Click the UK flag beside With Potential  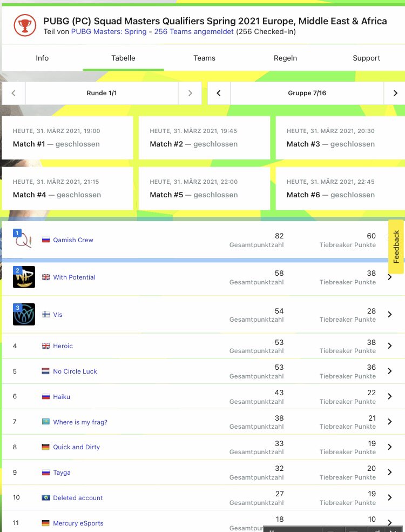(x=46, y=277)
